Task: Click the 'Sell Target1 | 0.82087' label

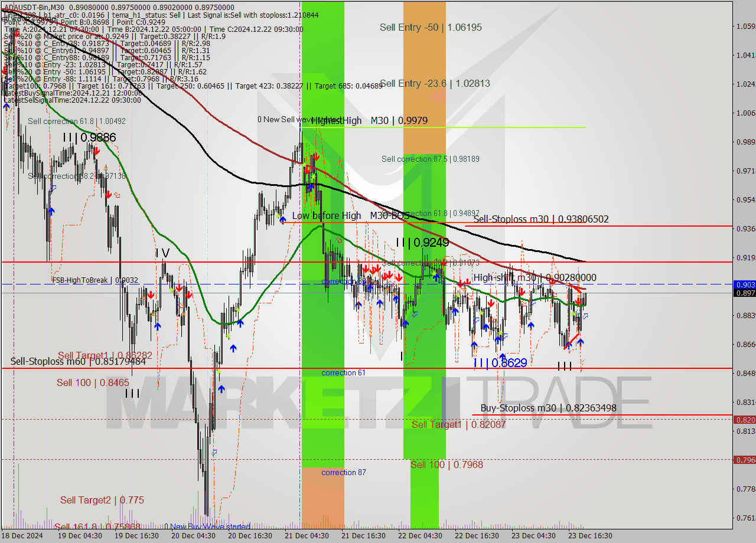Action: 459,424
